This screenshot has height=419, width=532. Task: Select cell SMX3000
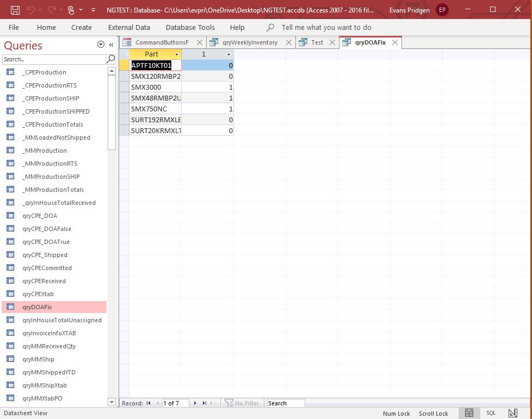156,87
